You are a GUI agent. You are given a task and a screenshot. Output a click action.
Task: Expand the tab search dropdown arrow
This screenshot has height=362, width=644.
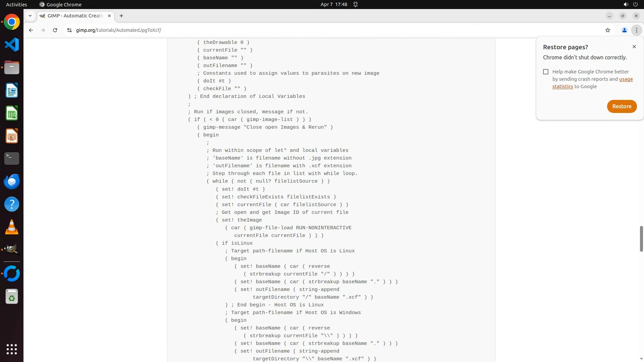[30, 16]
